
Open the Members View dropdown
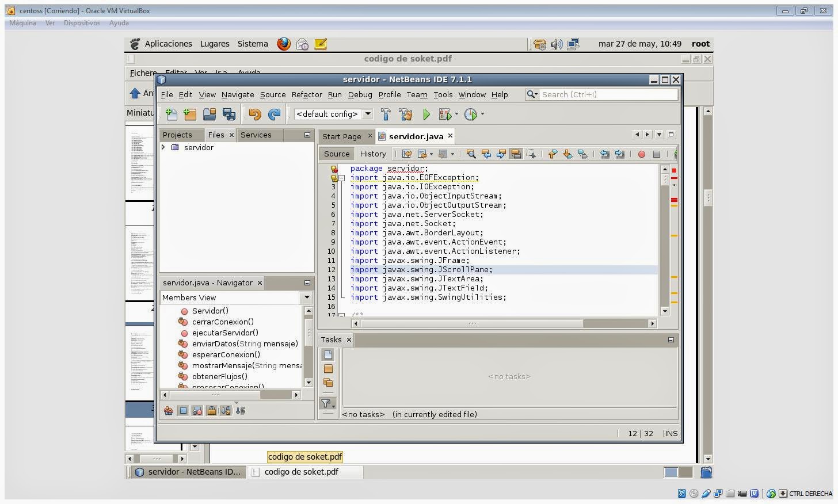[x=306, y=297]
